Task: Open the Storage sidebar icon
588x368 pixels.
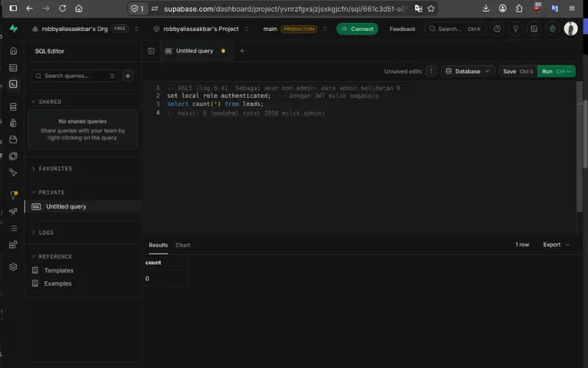Action: tap(13, 139)
